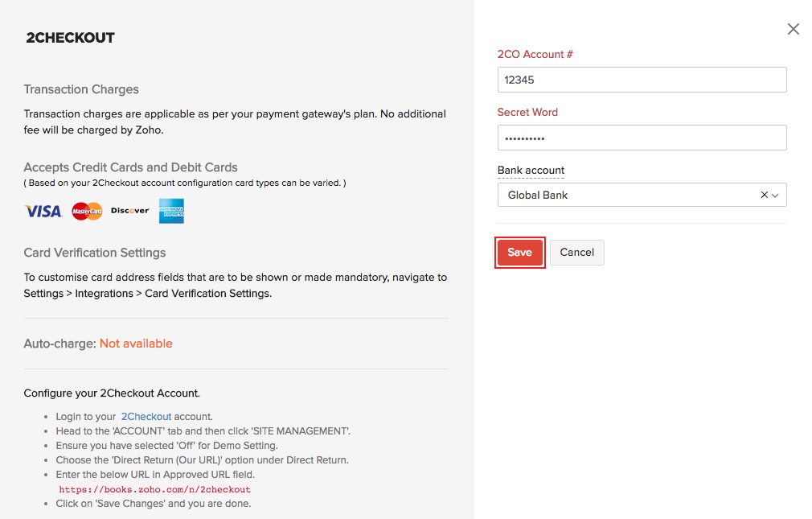Image resolution: width=812 pixels, height=519 pixels.
Task: Click the Transaction Charges heading
Action: pos(81,89)
